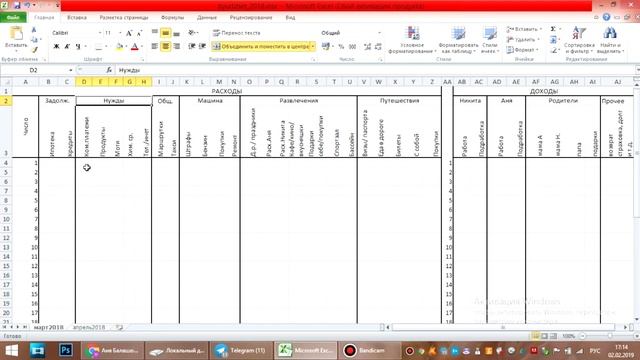Click the Select All corner button
The width and height of the screenshot is (640, 360).
6,82
